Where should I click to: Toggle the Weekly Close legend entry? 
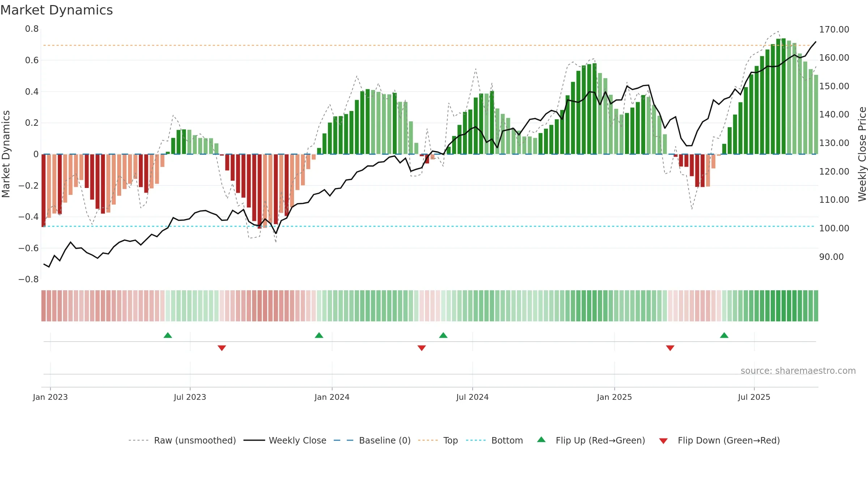click(285, 440)
